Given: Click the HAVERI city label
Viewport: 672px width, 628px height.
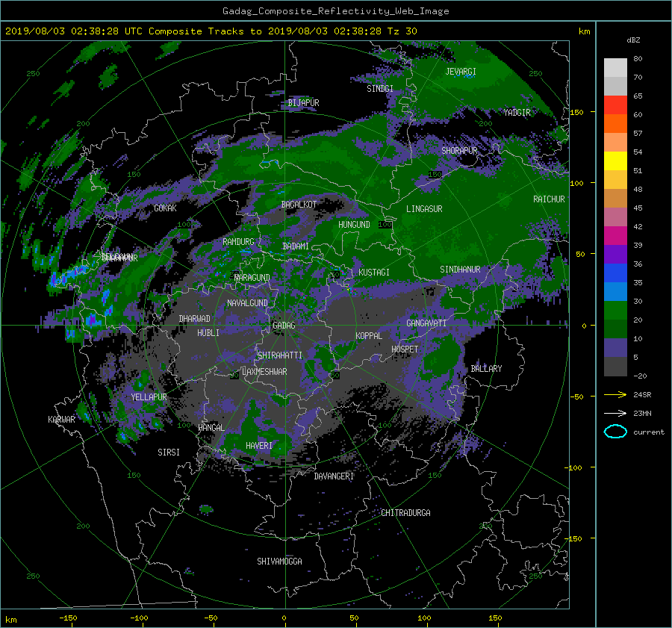Looking at the screenshot, I should pos(259,446).
